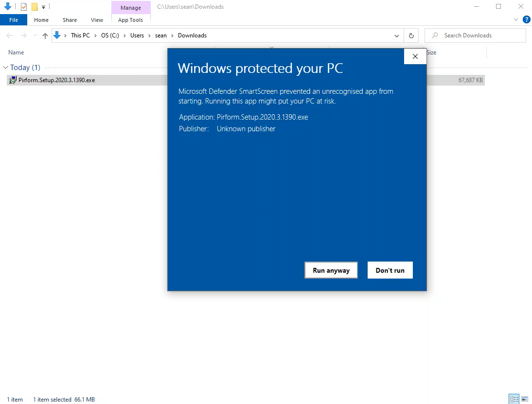Screen dimensions: 532x404
Task: Select Pirform.Setup.2020.3.1390.exe file
Action: [x=56, y=80]
